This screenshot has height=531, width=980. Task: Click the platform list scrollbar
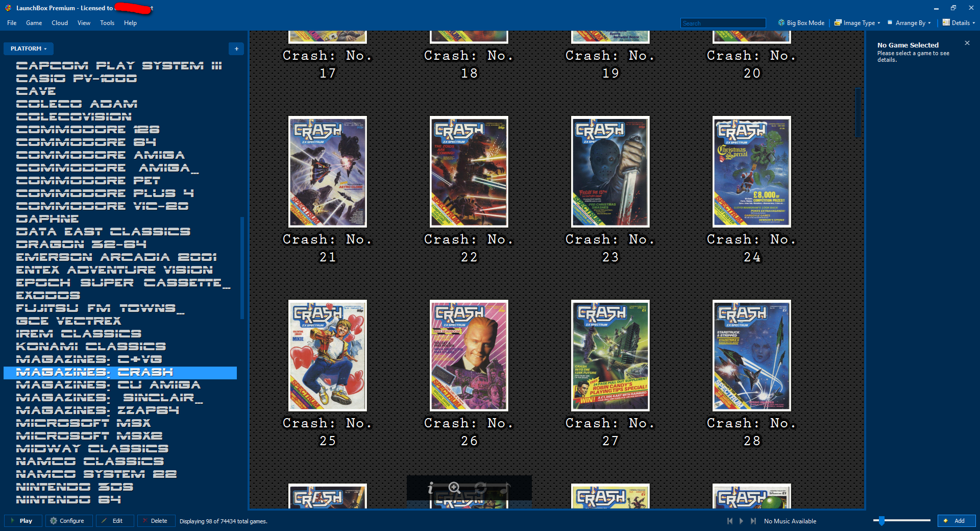[242, 268]
